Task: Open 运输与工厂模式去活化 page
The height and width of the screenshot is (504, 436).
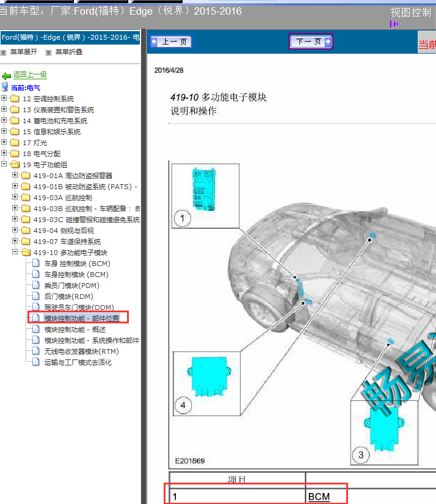Action: 78,362
